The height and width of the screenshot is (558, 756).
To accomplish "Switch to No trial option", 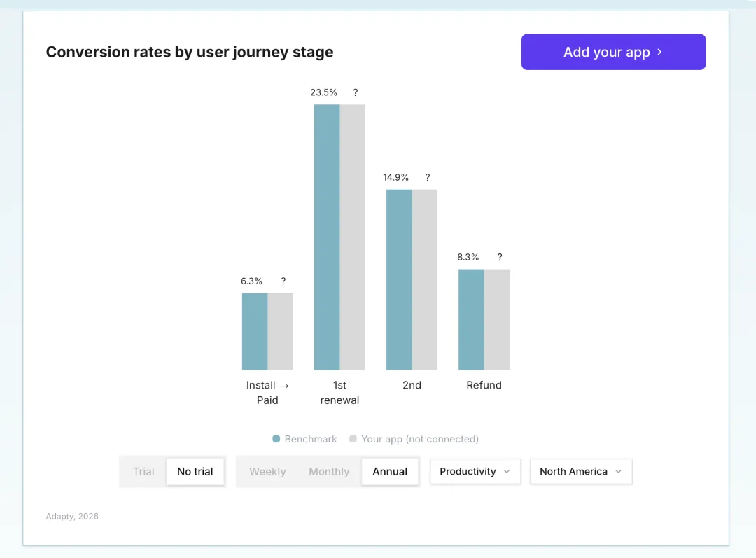I will tap(195, 471).
